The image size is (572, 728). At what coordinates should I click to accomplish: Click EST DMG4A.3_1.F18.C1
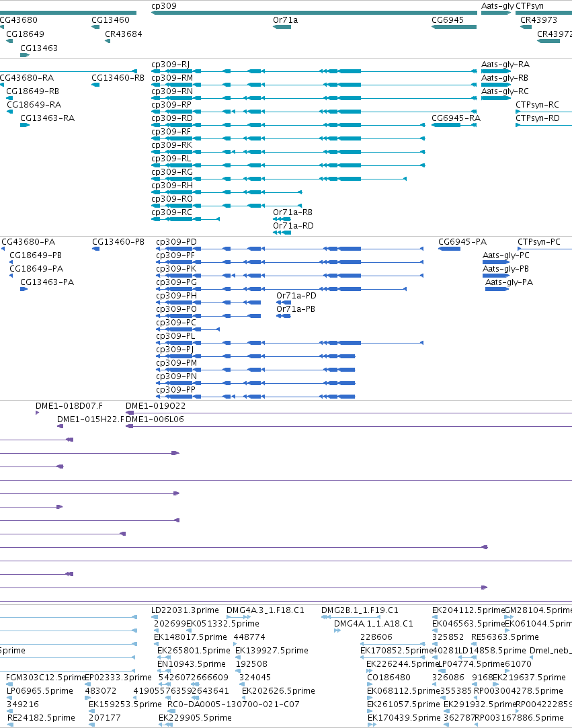265,610
